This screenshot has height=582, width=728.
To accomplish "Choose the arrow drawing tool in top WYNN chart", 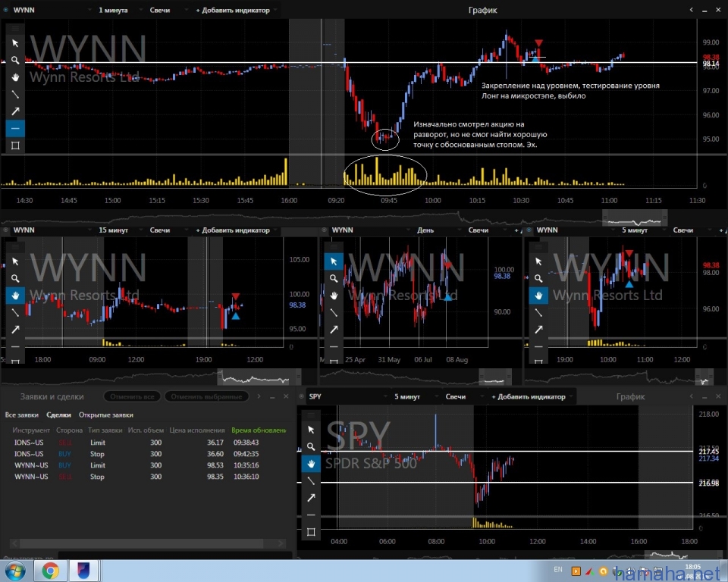I will pos(15,111).
